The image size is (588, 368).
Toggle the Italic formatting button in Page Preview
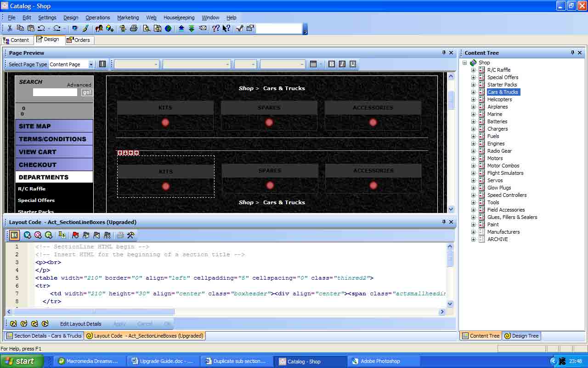click(342, 64)
